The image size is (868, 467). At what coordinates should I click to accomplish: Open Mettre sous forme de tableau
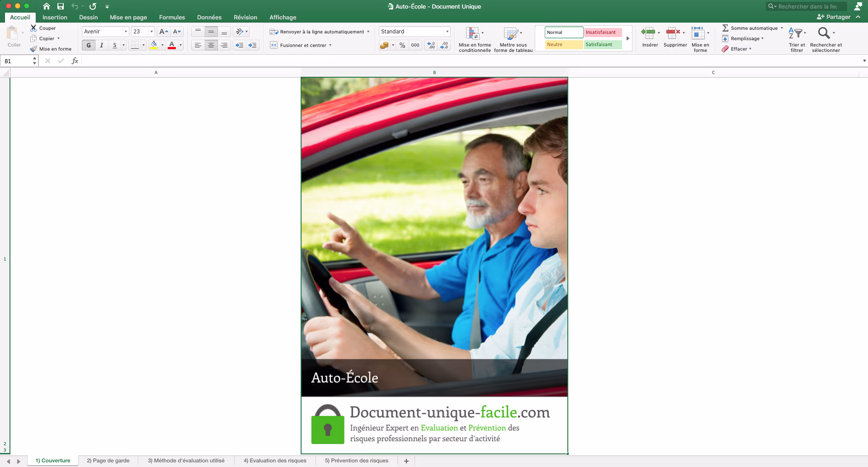pyautogui.click(x=513, y=39)
